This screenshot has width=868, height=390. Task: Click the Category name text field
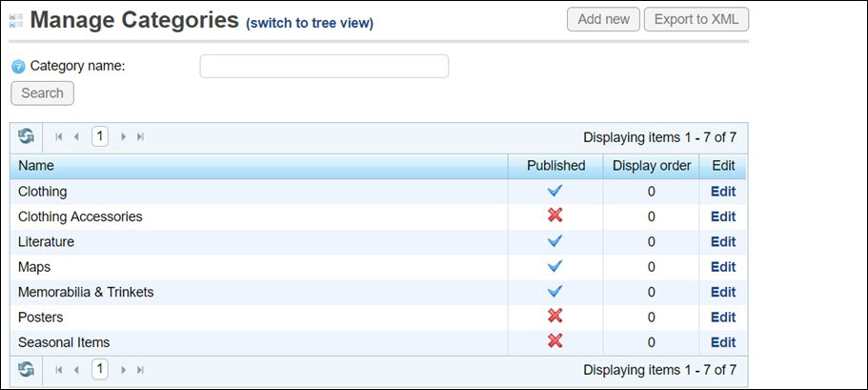tap(324, 66)
